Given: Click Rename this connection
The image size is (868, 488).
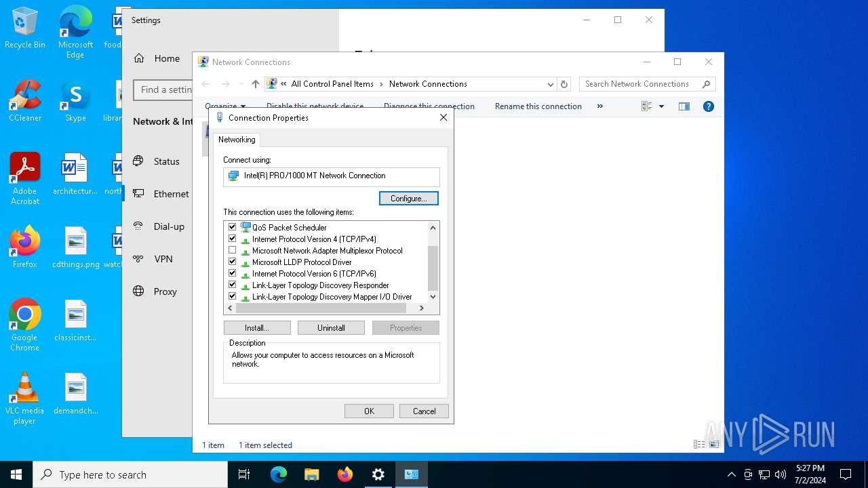Looking at the screenshot, I should (538, 106).
